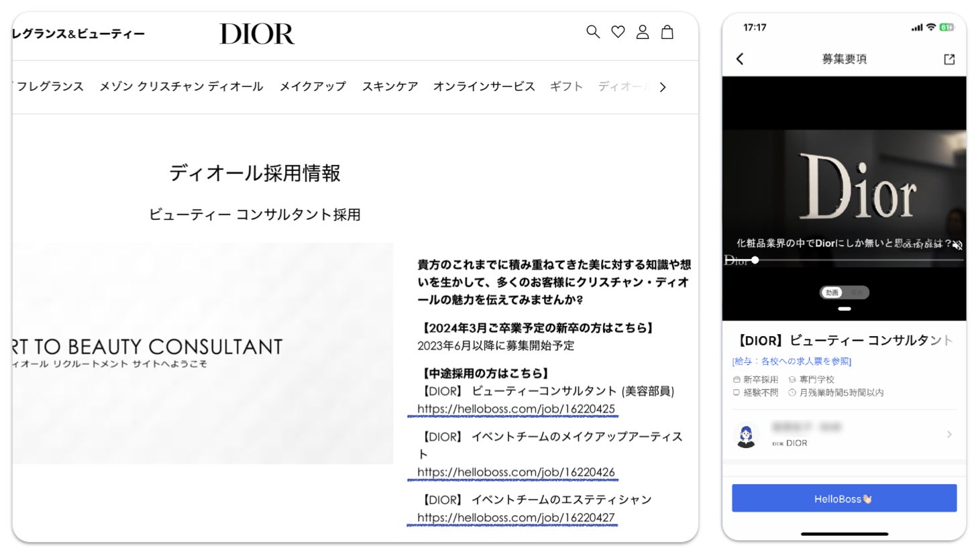The height and width of the screenshot is (552, 980).
Task: Click the recruiter avatar in phone
Action: pyautogui.click(x=746, y=435)
